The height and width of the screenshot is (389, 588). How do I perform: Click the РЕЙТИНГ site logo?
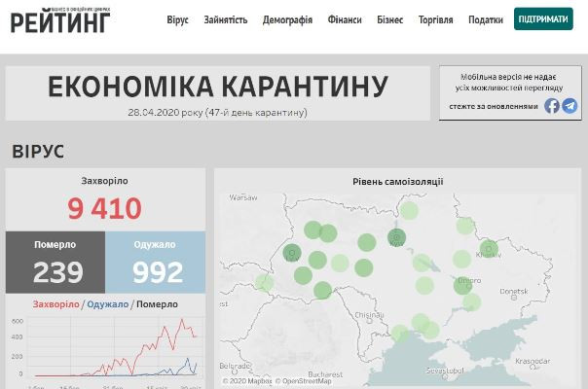point(60,20)
